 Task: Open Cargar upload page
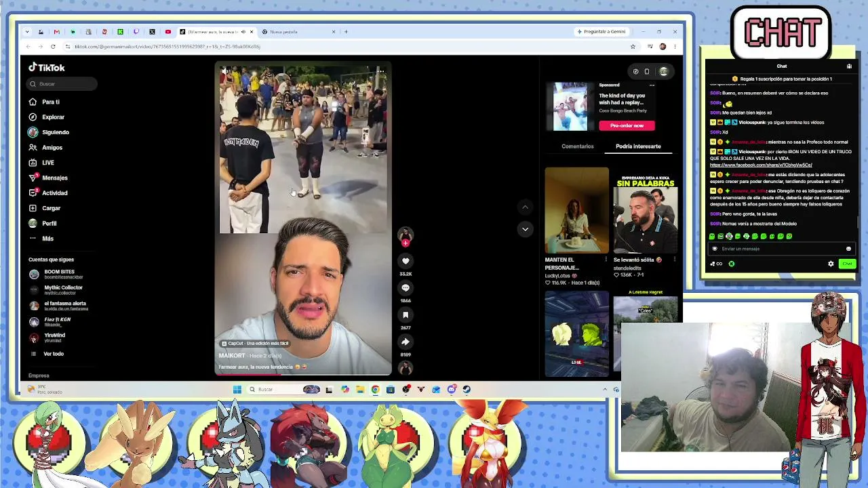coord(45,208)
